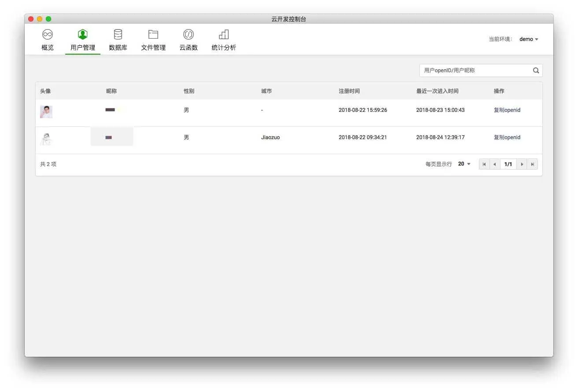
Task: Select last entry time 2018-08-24 12:39:17
Action: 441,137
